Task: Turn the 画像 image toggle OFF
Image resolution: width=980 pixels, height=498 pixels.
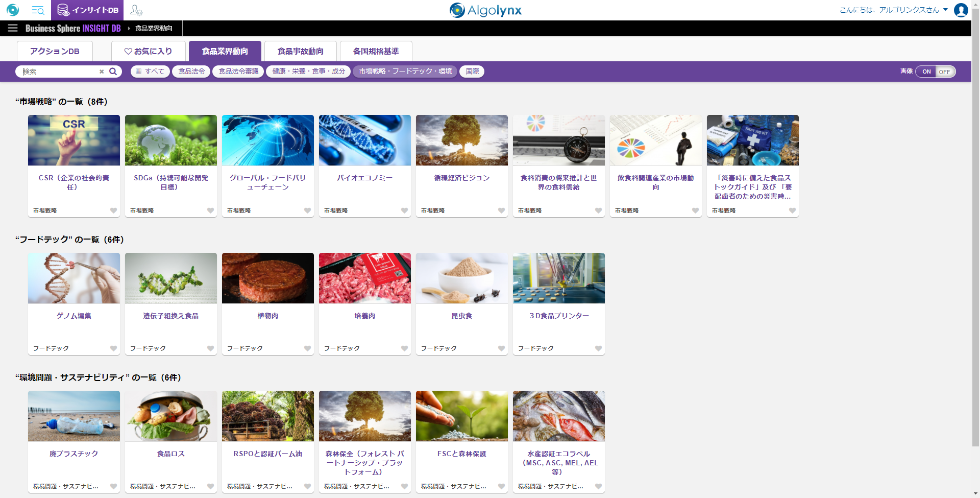Action: click(x=944, y=72)
